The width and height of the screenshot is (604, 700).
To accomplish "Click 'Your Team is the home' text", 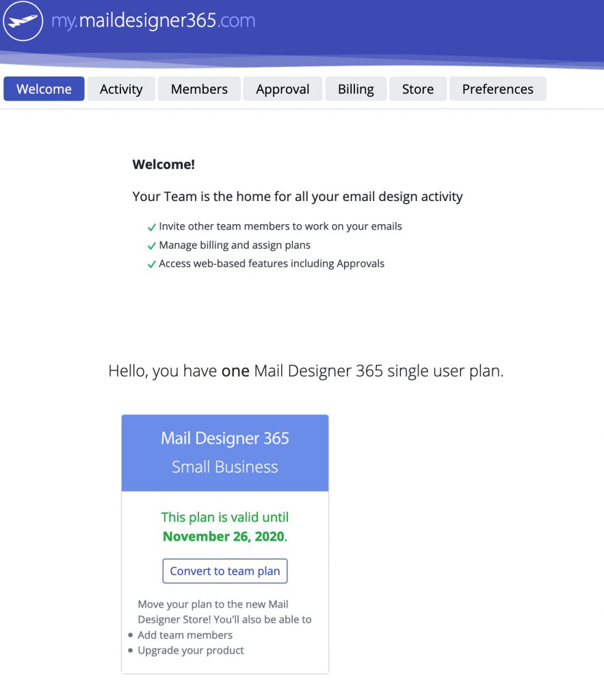I will [298, 196].
